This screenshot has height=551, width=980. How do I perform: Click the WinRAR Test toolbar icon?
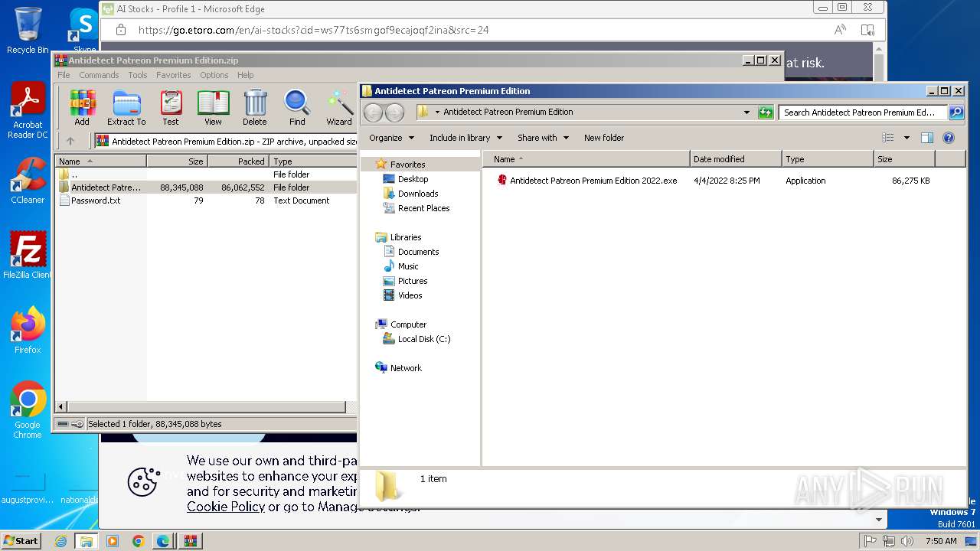pyautogui.click(x=171, y=108)
